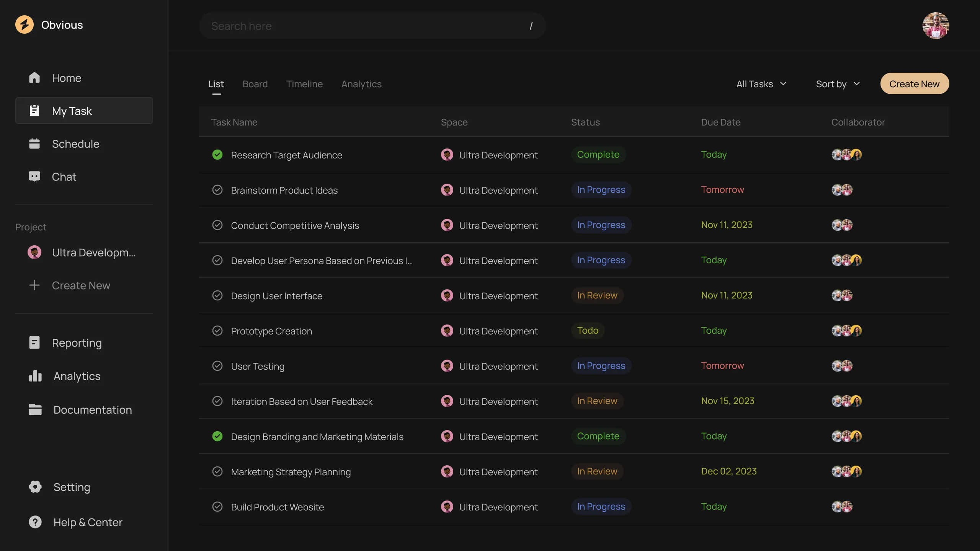Click Create New under Project in sidebar
Screen dimensions: 980x551
click(81, 285)
